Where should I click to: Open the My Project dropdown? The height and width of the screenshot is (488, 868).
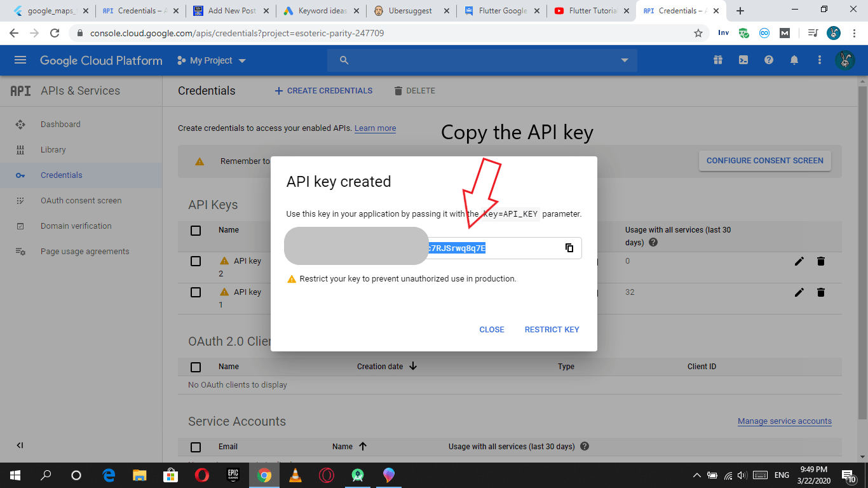tap(210, 60)
